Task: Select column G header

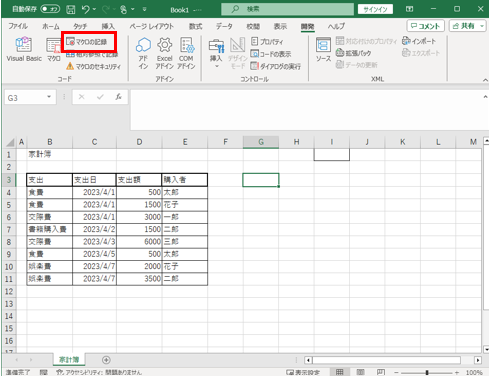Action: pyautogui.click(x=261, y=142)
